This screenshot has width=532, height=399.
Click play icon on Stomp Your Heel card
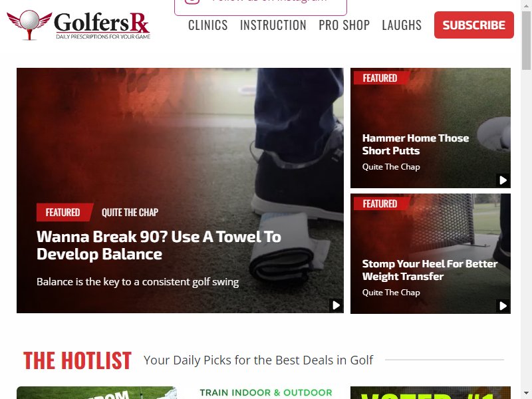(x=503, y=306)
